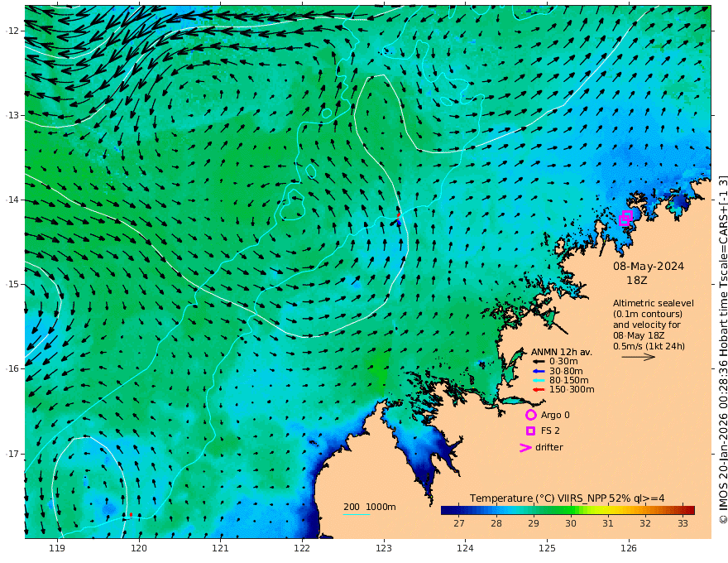This screenshot has height=563, width=728.
Task: Click longitude axis label 122
Action: [x=302, y=549]
